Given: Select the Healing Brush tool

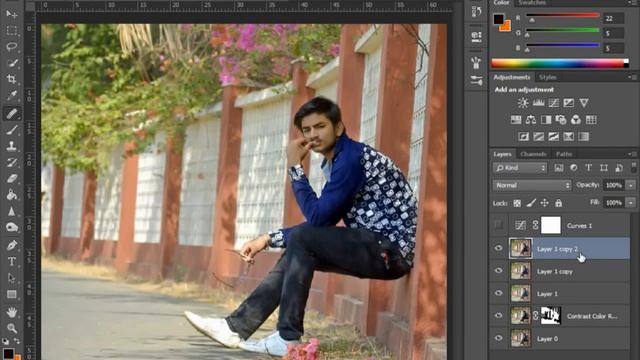Looking at the screenshot, I should click(x=12, y=113).
